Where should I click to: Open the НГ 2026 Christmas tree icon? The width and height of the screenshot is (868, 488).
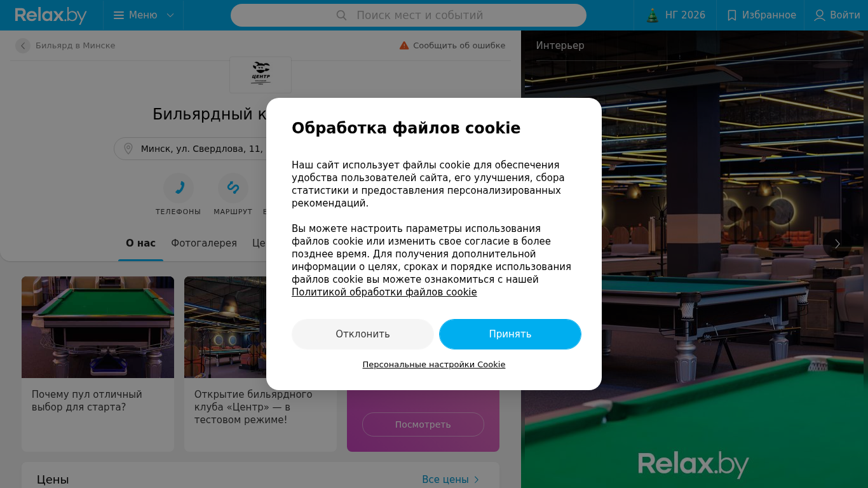653,15
